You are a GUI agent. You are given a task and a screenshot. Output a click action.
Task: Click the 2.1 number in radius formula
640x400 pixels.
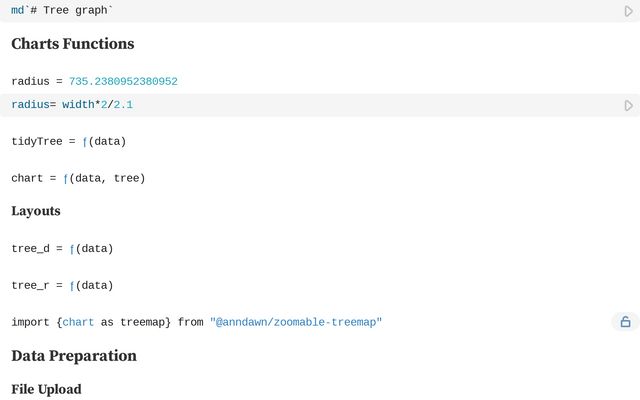click(123, 105)
